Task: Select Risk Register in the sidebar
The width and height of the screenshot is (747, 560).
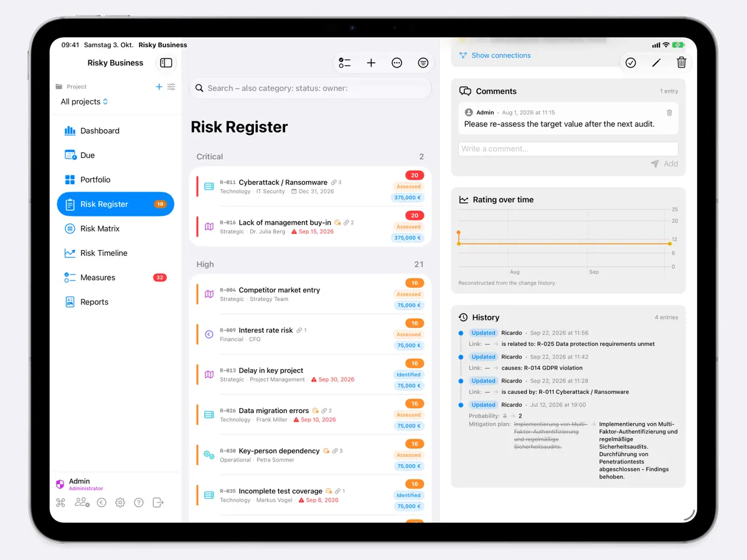Action: (115, 204)
